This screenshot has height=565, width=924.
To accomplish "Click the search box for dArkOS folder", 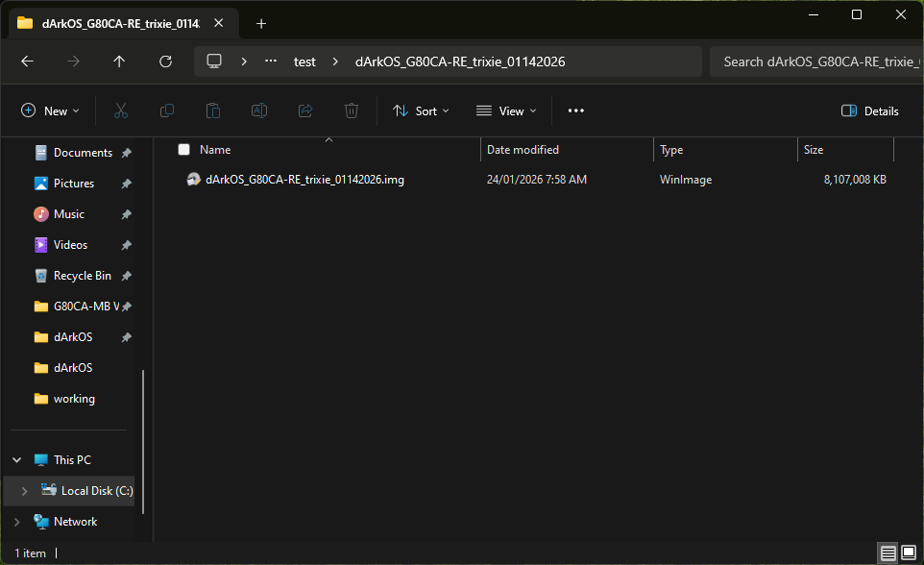I will click(x=816, y=61).
